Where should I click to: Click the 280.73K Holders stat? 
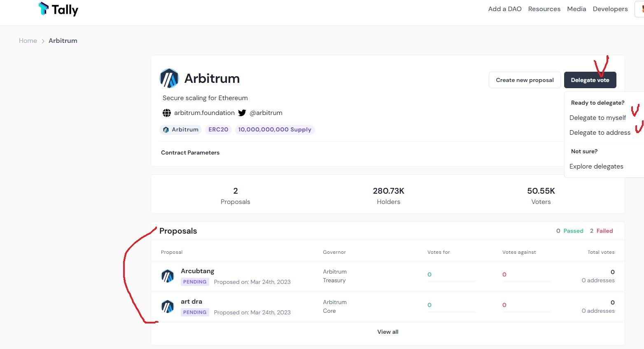coord(389,196)
